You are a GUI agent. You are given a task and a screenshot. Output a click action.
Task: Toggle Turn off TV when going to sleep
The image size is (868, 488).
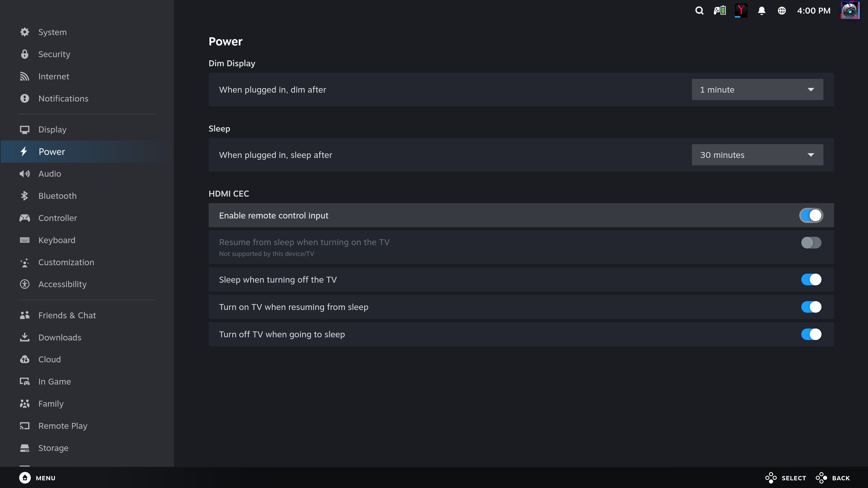(811, 334)
